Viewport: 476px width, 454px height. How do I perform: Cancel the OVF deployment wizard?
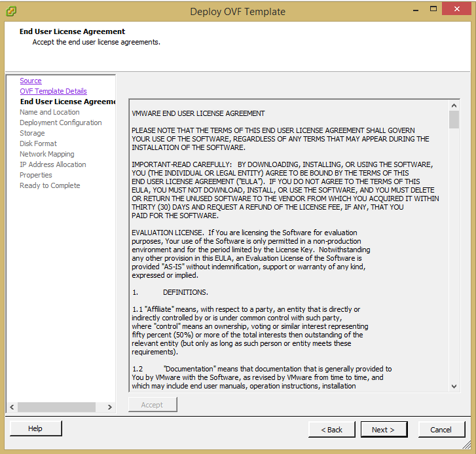click(x=441, y=430)
